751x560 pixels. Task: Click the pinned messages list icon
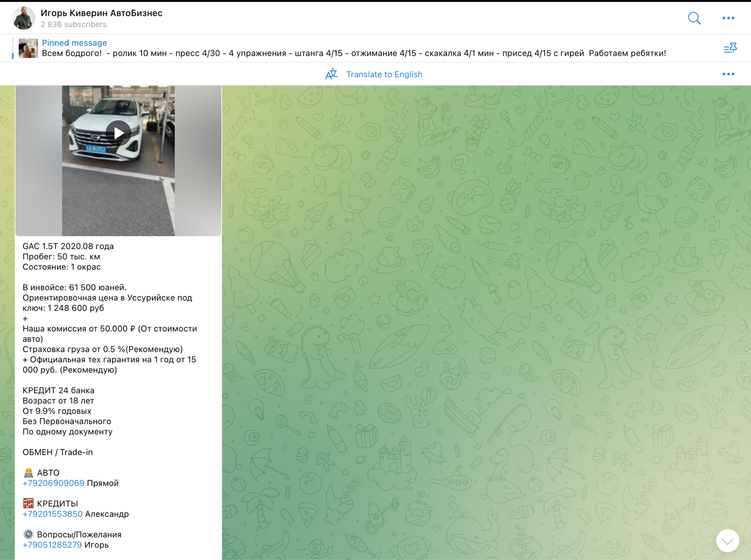pos(730,48)
